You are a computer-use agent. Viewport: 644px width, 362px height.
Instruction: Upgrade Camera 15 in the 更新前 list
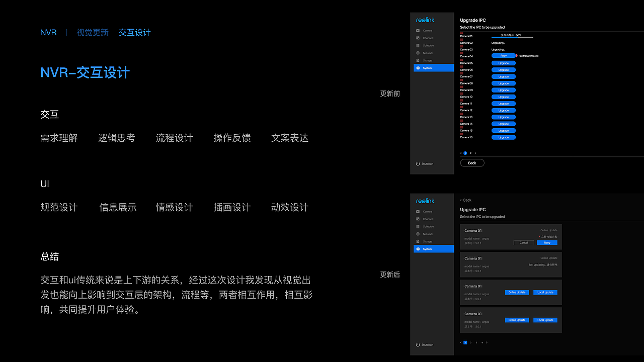pyautogui.click(x=504, y=130)
